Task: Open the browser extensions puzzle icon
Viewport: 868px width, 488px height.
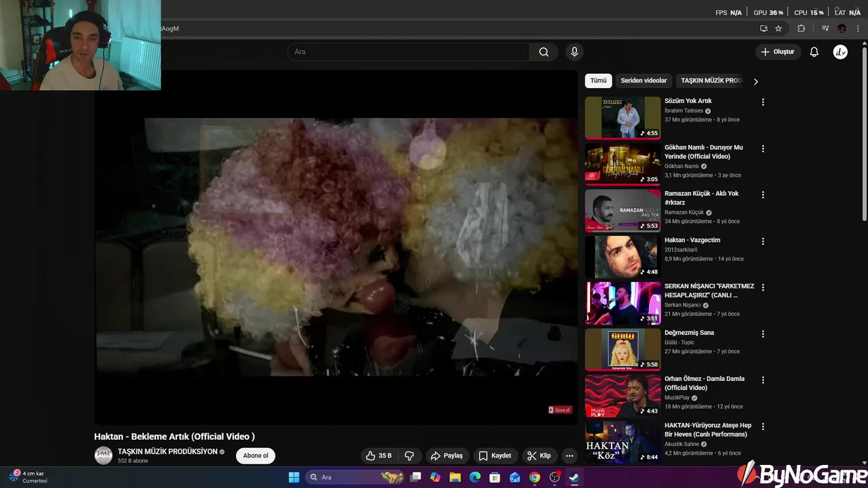Action: [x=801, y=28]
